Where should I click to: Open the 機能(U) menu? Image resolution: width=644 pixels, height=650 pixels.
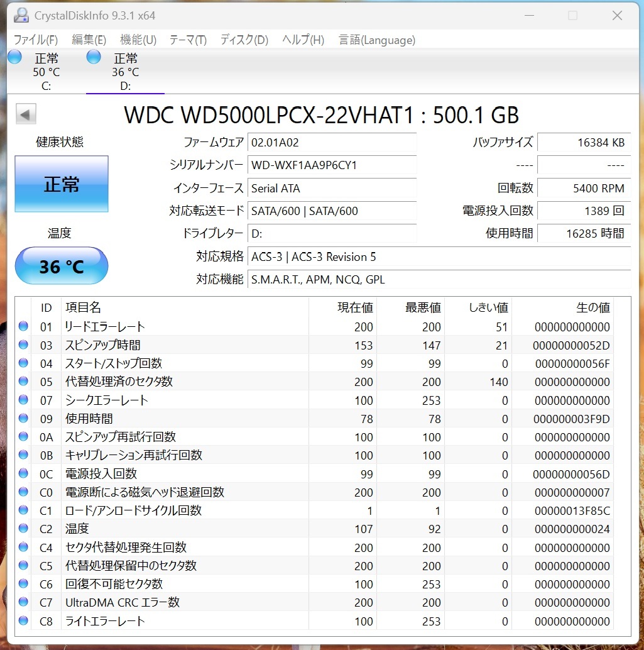click(x=138, y=40)
